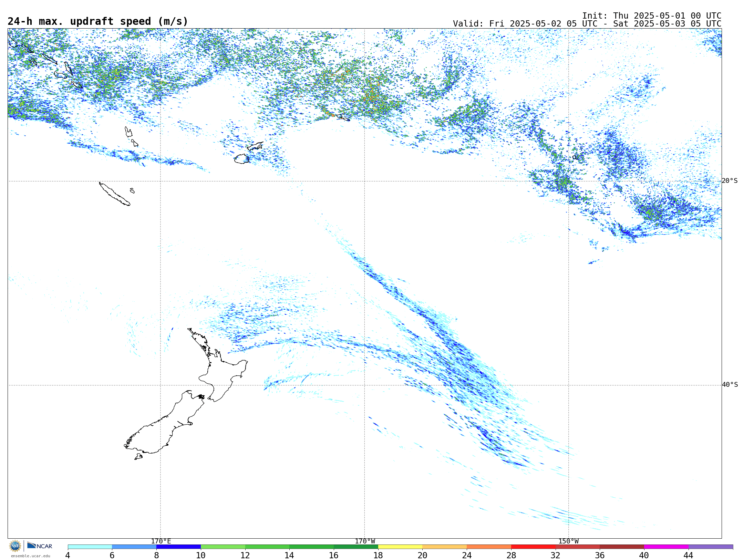Click the colorbar tick label 4

coord(68,556)
